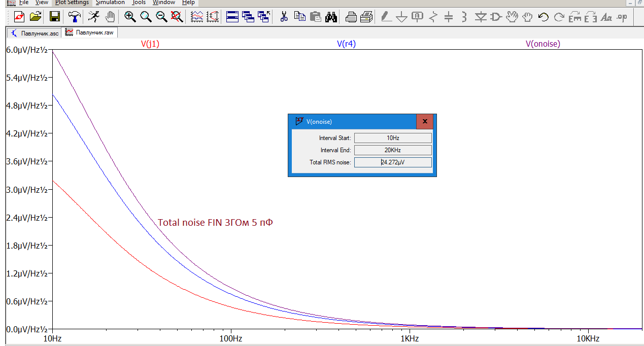The image size is (644, 346).
Task: Click the Interval Start field showing 10Hz
Action: [x=393, y=138]
